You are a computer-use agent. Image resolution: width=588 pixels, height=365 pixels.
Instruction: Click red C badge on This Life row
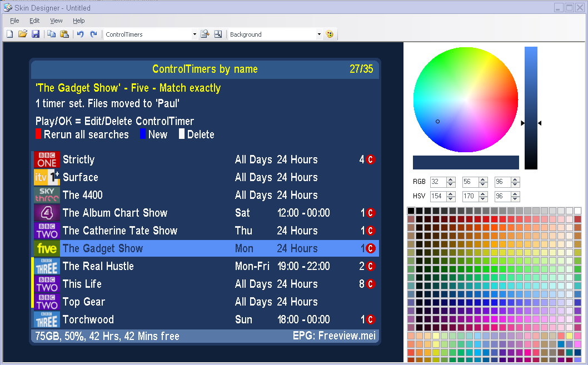tap(371, 284)
